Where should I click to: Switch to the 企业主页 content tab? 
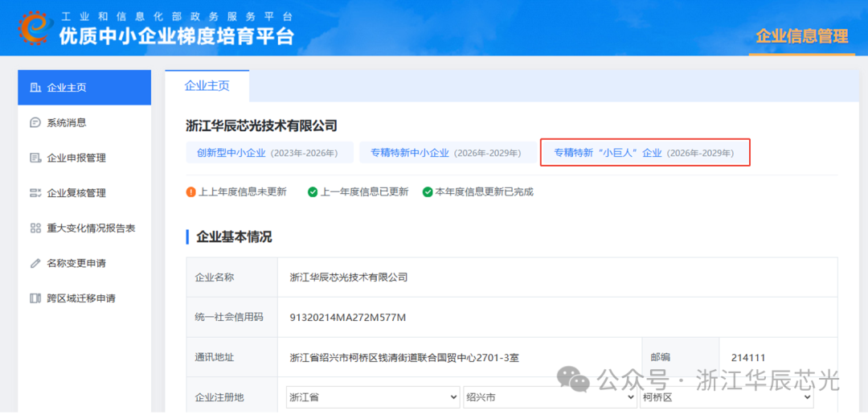[x=207, y=86]
